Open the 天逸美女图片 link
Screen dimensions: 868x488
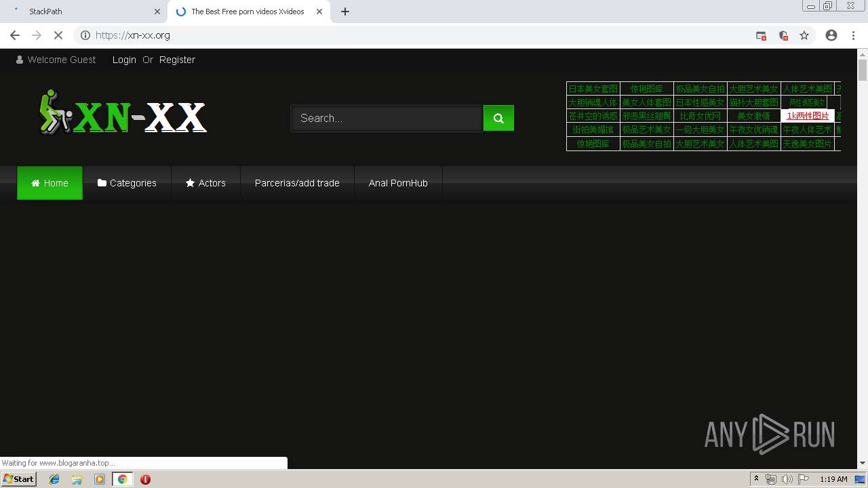pyautogui.click(x=808, y=144)
